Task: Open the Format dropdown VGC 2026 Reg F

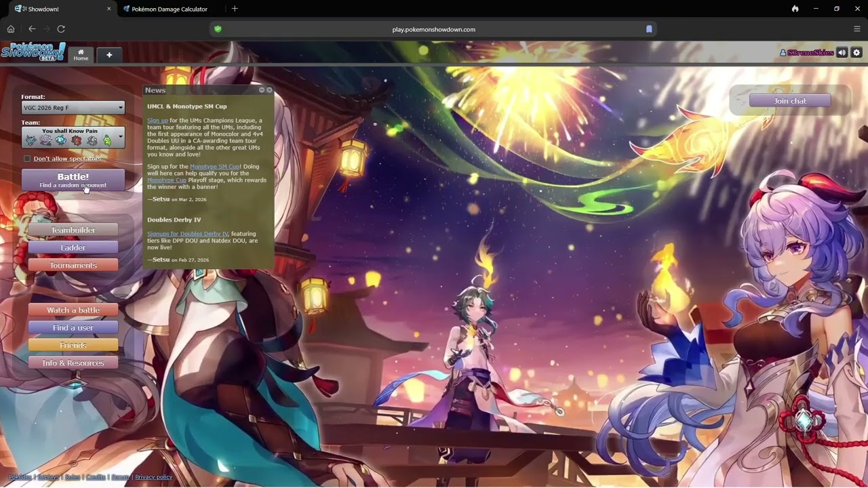Action: coord(73,108)
